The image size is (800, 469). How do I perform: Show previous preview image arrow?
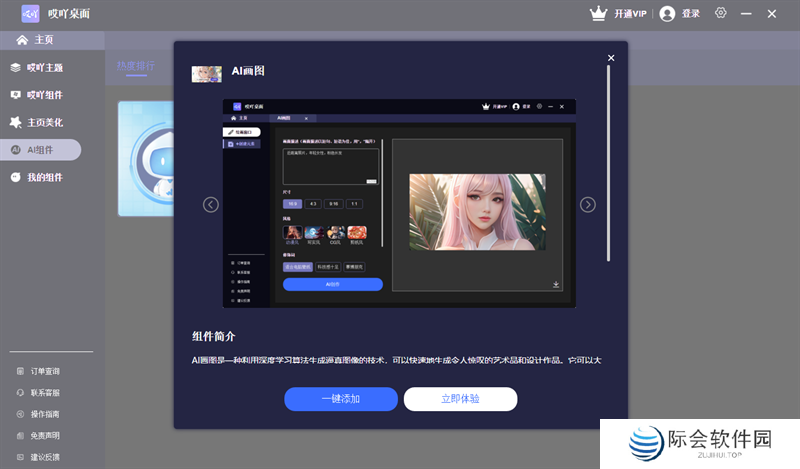click(211, 205)
